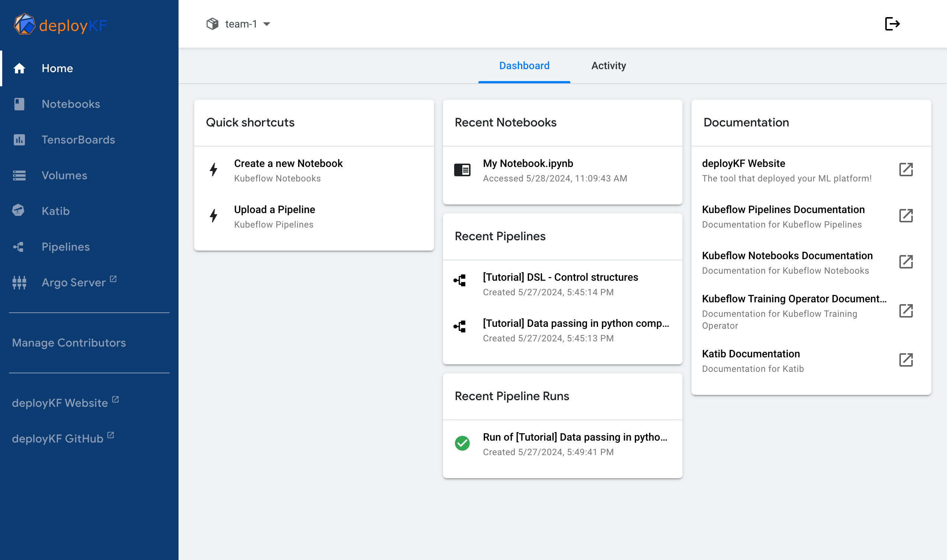Click the Home house icon
The width and height of the screenshot is (947, 560).
pos(19,68)
